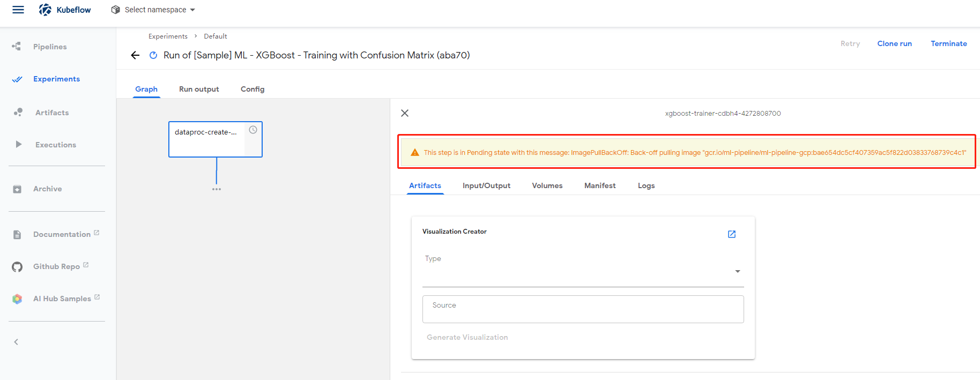Open the Volumes tab
This screenshot has width=980, height=380.
[547, 185]
